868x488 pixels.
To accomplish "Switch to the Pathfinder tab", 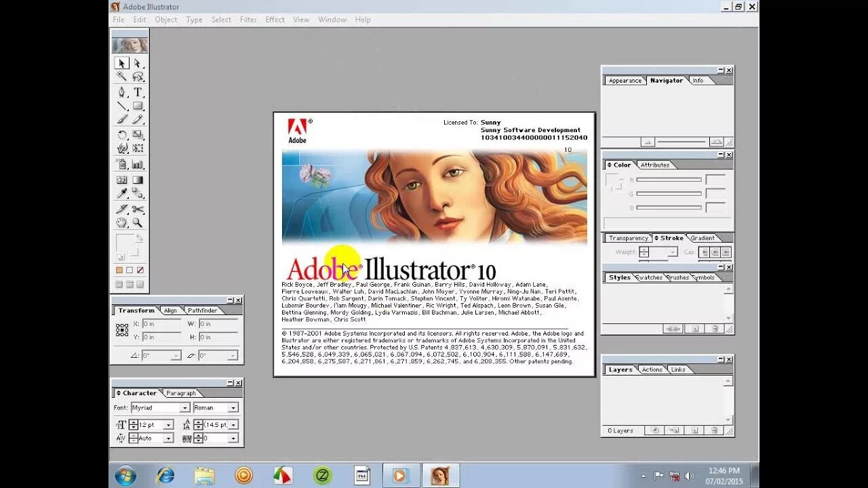I will [202, 310].
